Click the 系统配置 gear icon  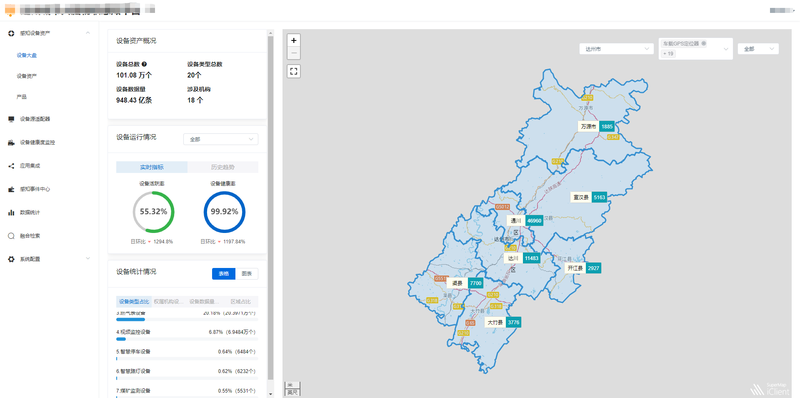point(11,259)
